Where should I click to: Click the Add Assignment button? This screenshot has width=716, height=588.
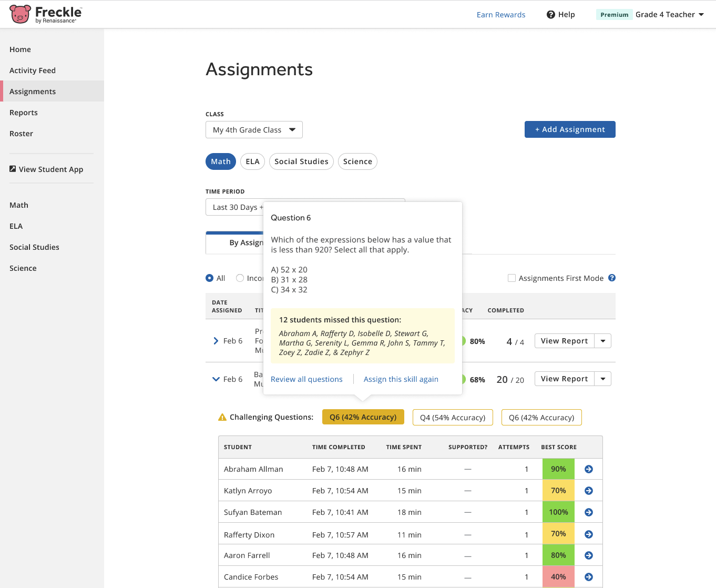point(570,129)
